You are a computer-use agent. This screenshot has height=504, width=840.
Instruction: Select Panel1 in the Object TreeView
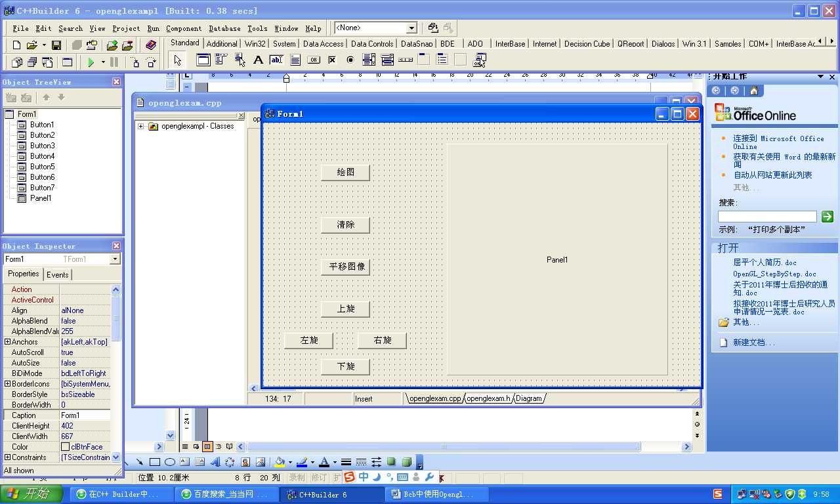click(x=41, y=198)
